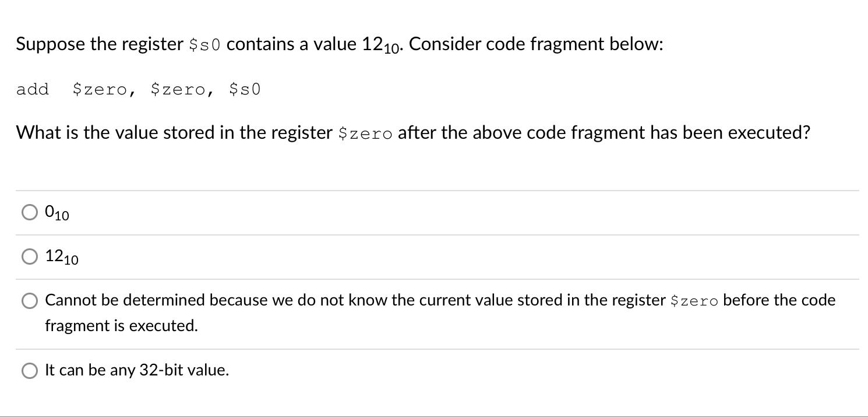868x418 pixels.
Task: Click the row containing the 'Cannot be determined' option
Action: (408, 312)
